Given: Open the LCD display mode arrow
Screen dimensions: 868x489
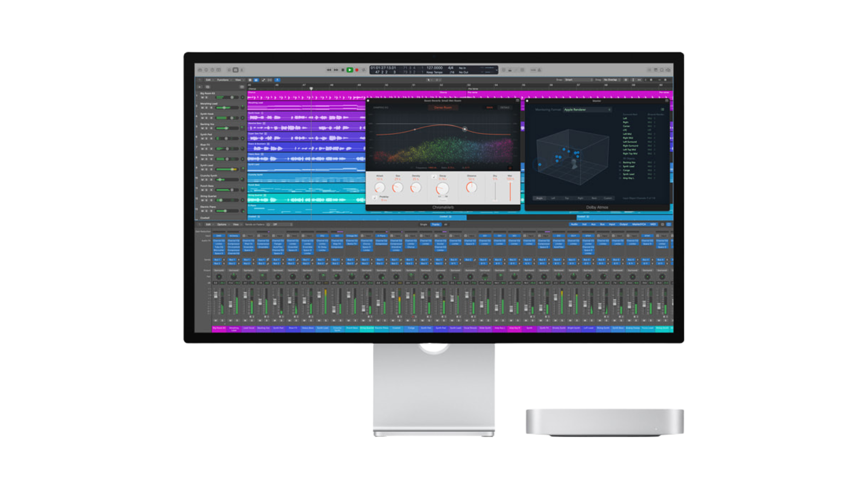Looking at the screenshot, I should 496,70.
